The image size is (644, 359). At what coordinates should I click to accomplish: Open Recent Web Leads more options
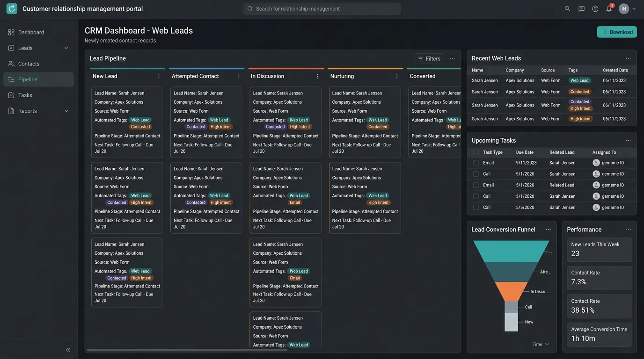click(x=628, y=58)
